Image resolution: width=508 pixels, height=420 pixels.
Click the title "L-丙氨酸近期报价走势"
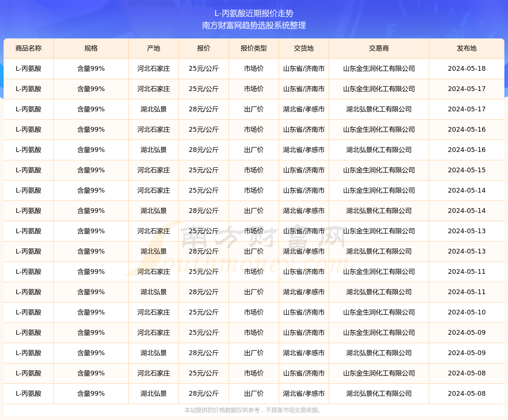(x=254, y=13)
